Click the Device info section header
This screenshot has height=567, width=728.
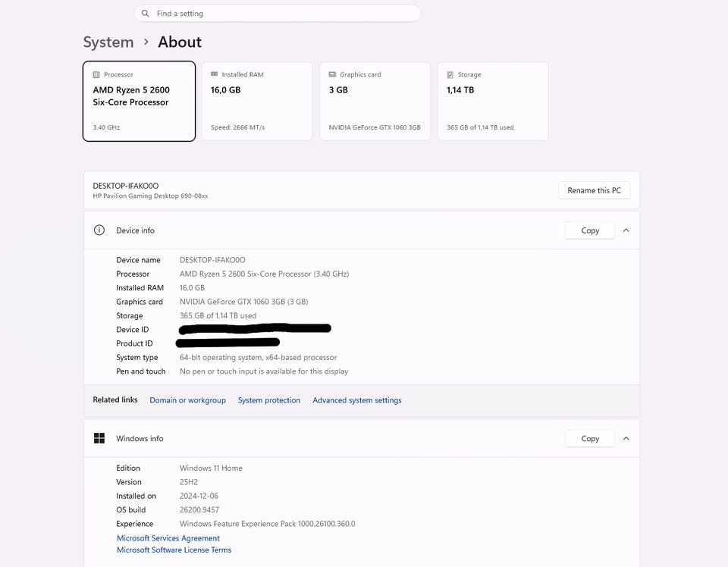click(x=361, y=230)
